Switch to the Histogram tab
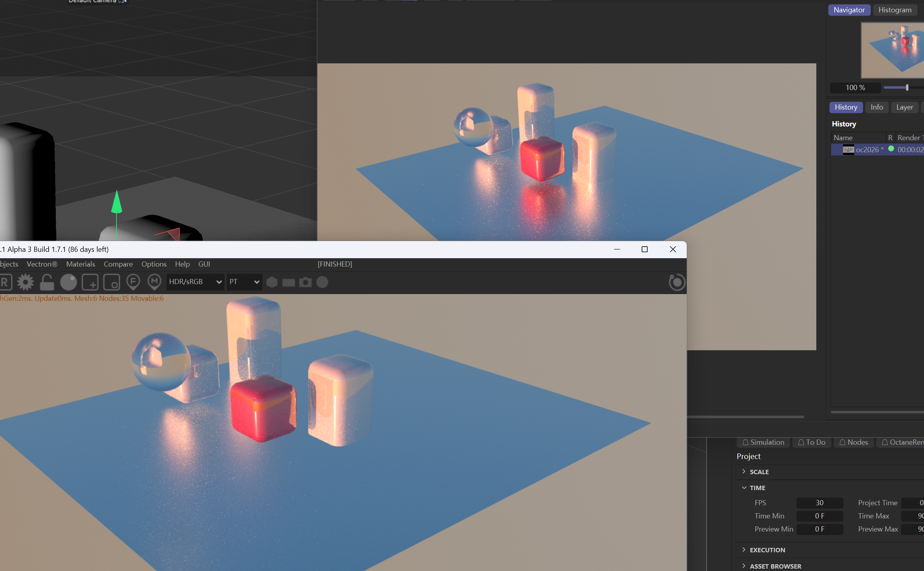924x571 pixels. click(x=894, y=10)
